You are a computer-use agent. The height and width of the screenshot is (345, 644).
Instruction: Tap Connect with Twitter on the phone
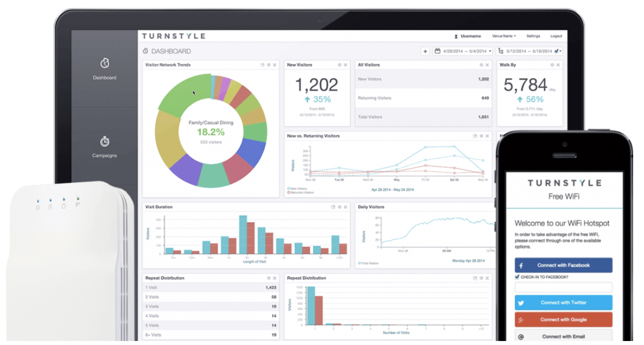tap(564, 303)
